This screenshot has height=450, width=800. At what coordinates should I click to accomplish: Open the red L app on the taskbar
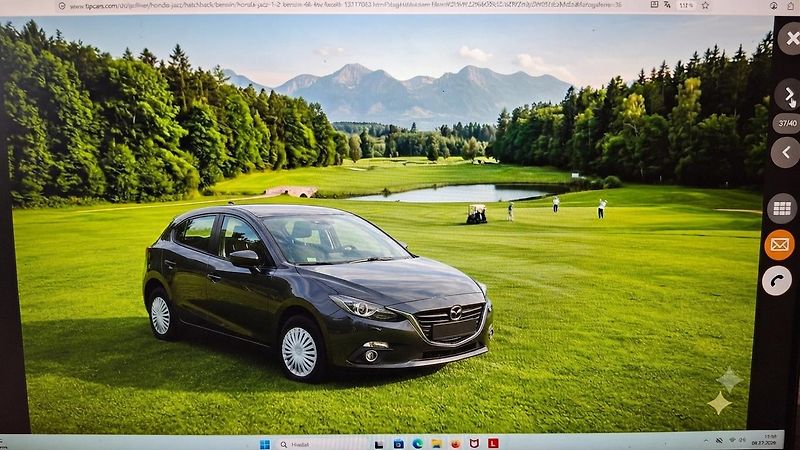[x=493, y=443]
